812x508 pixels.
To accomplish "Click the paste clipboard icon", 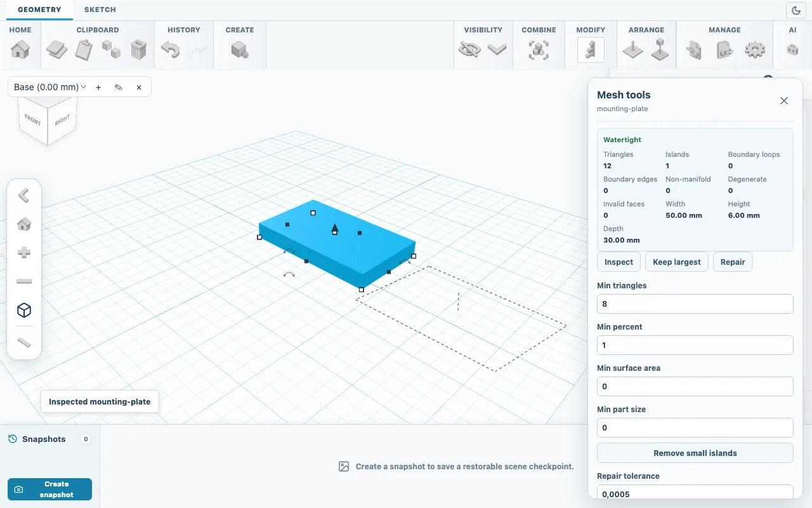I will point(84,50).
